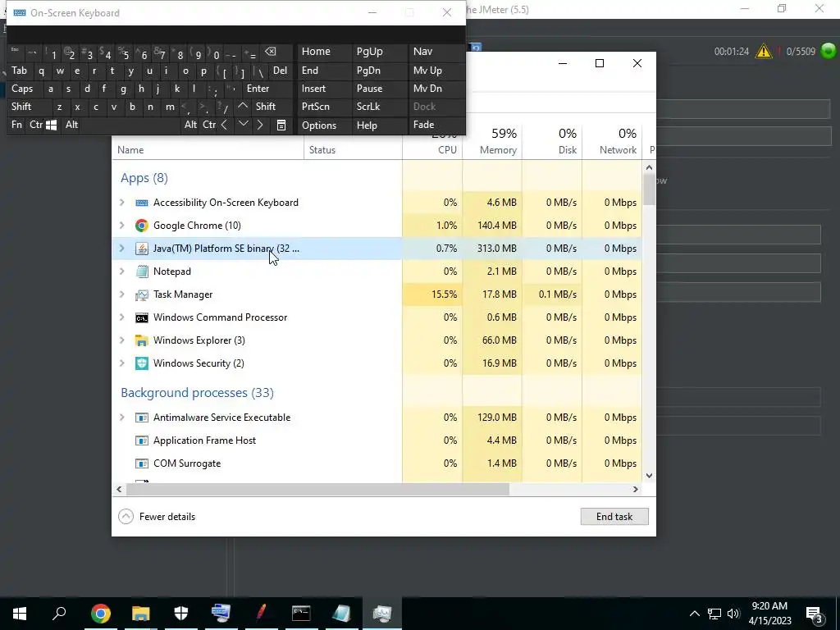Toggle the Nav mode on On-Screen Keyboard
This screenshot has width=840, height=630.
click(x=422, y=52)
